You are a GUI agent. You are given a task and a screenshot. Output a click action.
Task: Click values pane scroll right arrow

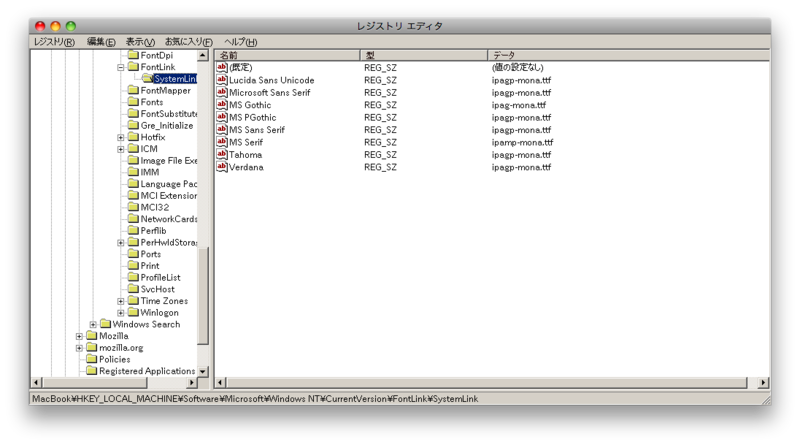point(763,382)
